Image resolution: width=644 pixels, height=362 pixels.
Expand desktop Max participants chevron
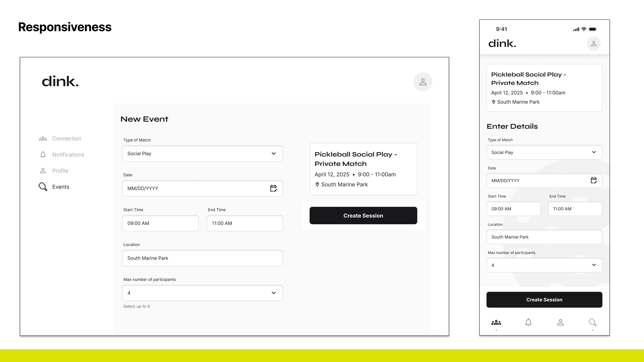274,293
